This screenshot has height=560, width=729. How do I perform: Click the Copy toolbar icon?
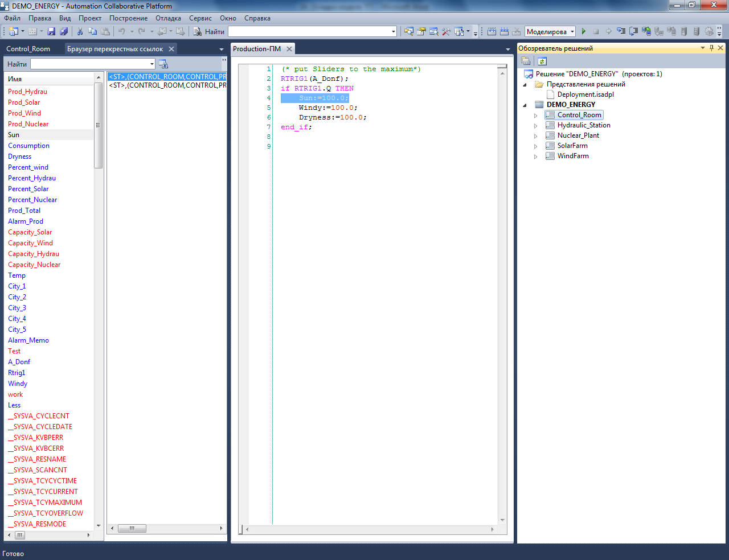click(x=92, y=31)
